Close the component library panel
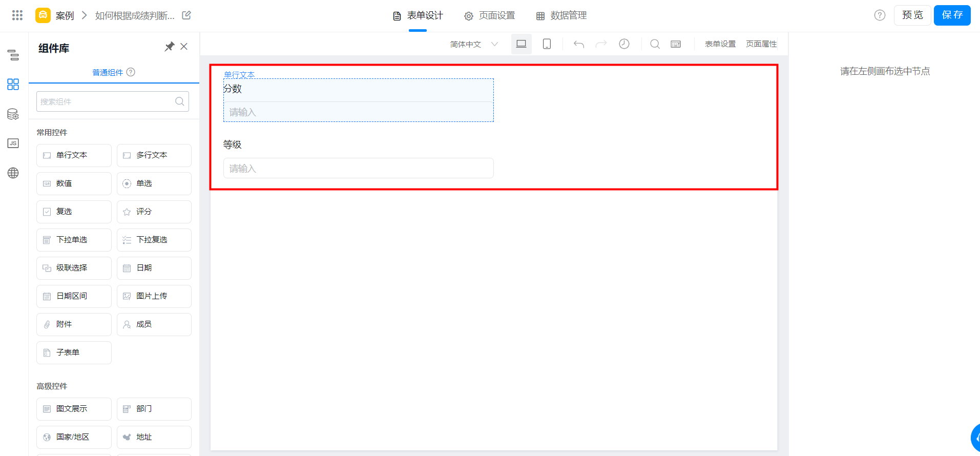This screenshot has width=980, height=456. 184,47
